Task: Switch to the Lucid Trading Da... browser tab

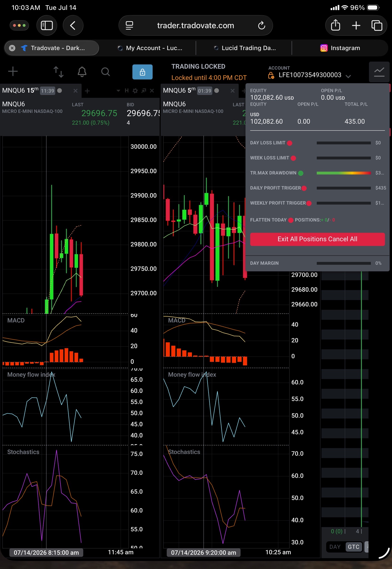Action: tap(245, 48)
